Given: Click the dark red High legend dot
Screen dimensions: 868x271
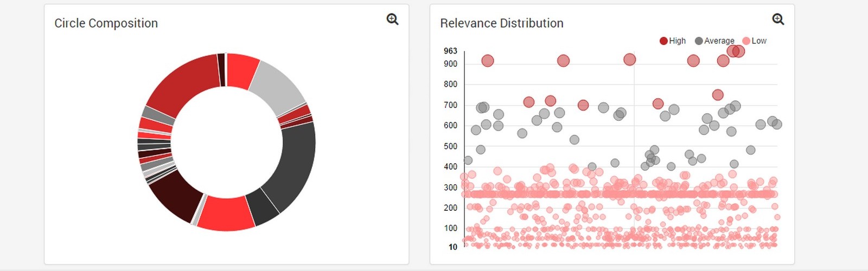Looking at the screenshot, I should [x=663, y=41].
